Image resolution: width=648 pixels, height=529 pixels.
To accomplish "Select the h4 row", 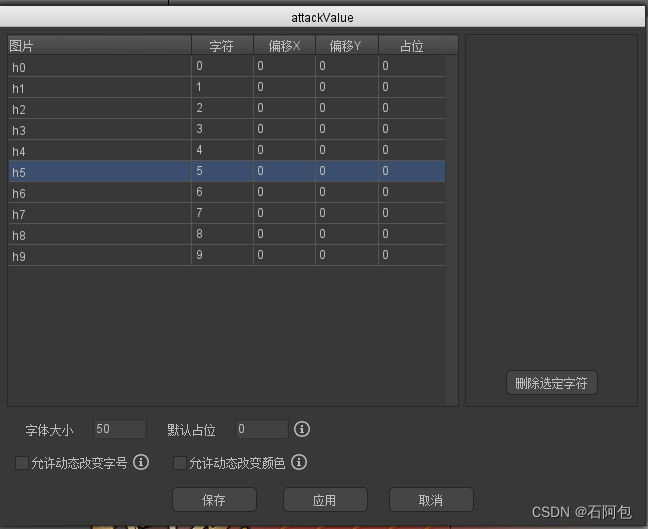I will click(x=227, y=150).
